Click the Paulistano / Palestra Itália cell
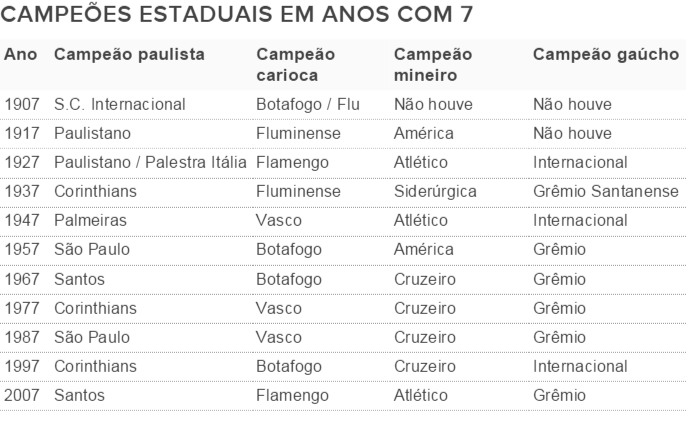Screen dimensions: 690x439 [x=151, y=162]
